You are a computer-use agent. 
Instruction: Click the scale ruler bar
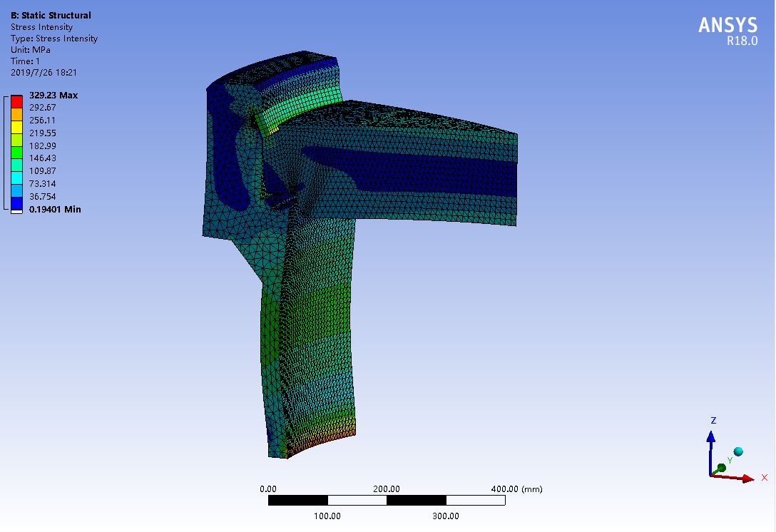pos(387,501)
